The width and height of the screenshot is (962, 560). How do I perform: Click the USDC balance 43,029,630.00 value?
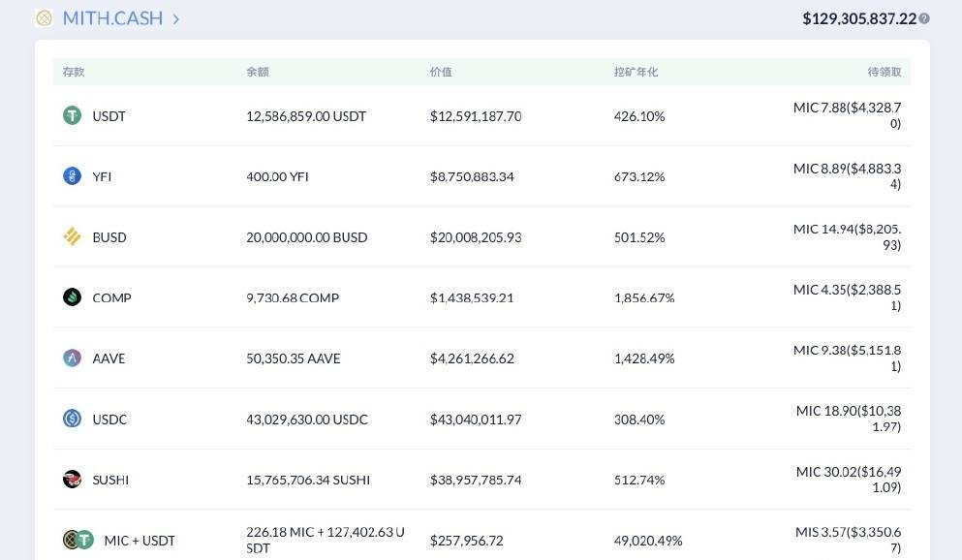307,420
